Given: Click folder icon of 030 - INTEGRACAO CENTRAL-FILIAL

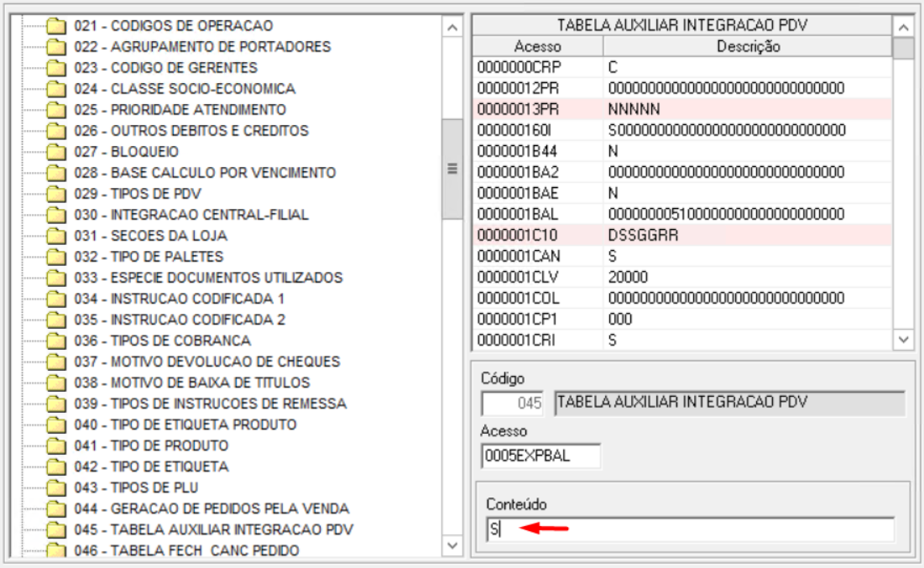Looking at the screenshot, I should coord(56,215).
